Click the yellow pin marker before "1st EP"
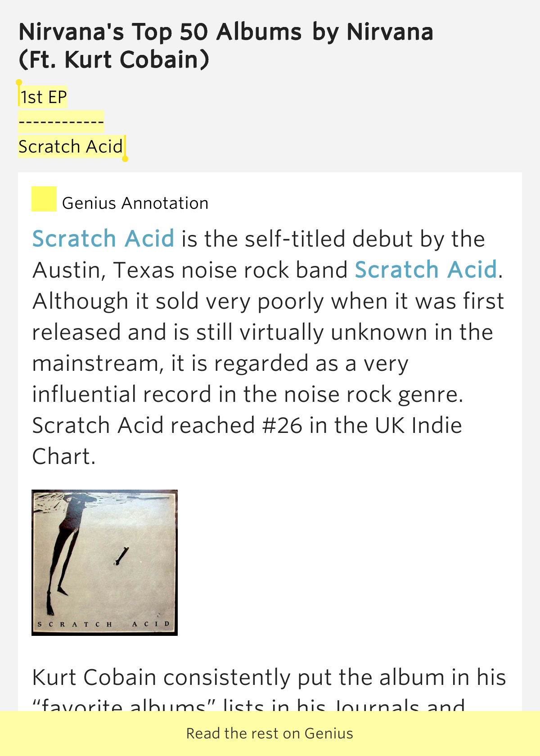This screenshot has width=540, height=756. coord(19,83)
